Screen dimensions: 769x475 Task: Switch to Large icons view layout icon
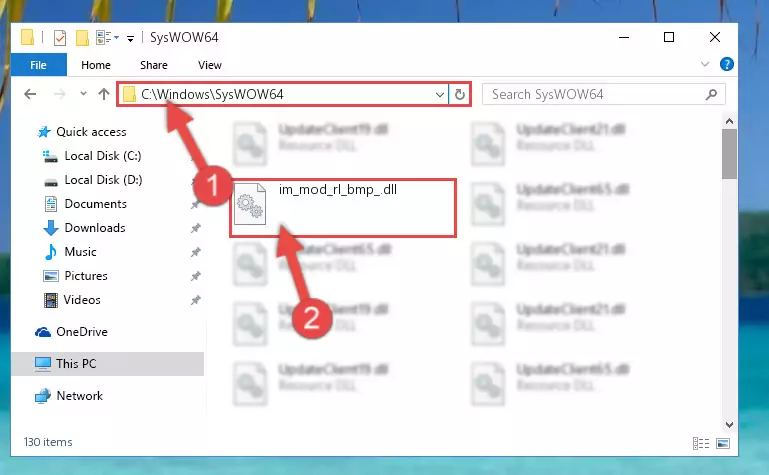723,444
